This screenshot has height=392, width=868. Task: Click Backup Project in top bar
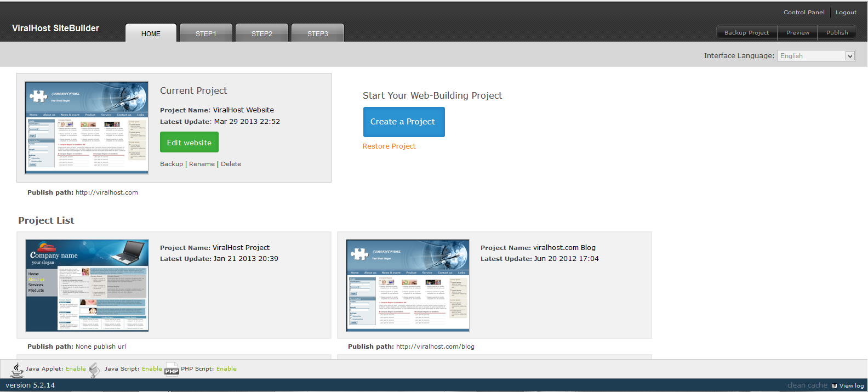[746, 32]
